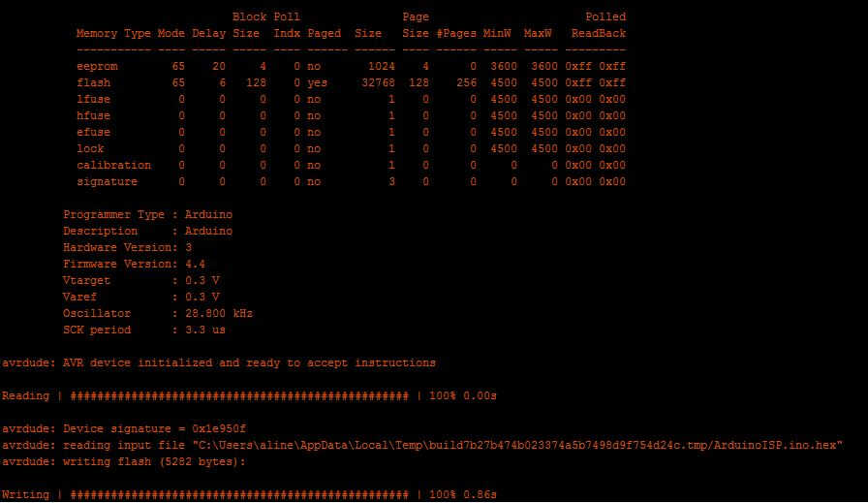Click the "signature" label in the memory table
868x503 pixels.
[x=107, y=181]
